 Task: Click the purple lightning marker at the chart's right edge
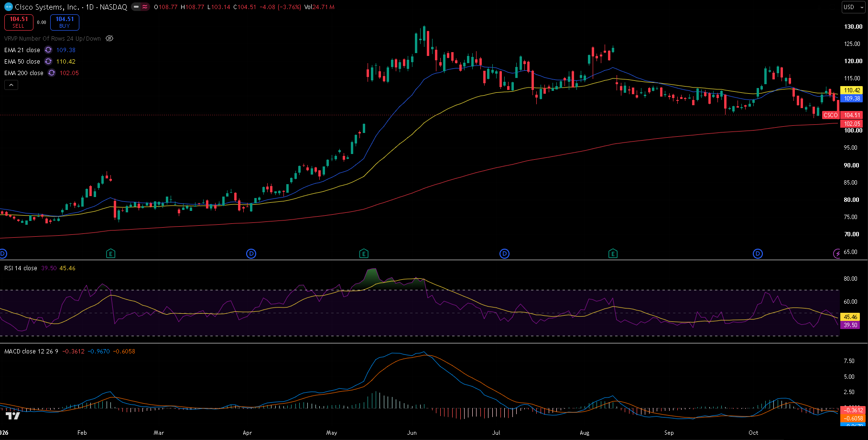coord(836,253)
